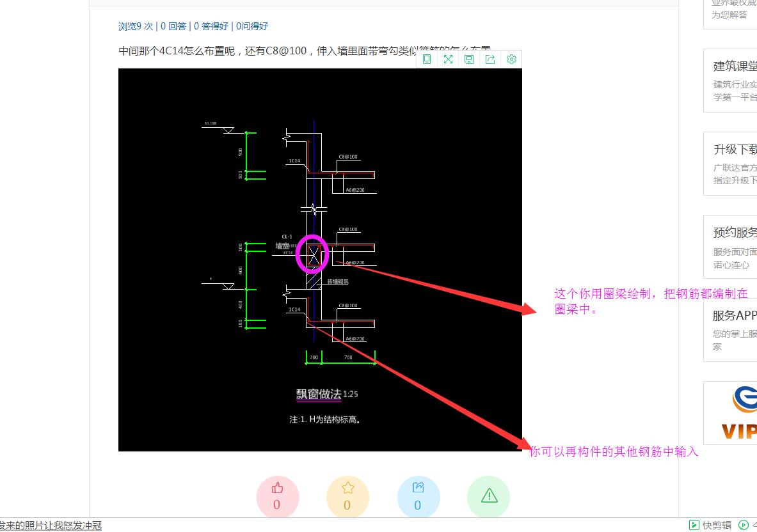Click the blue share button below the image
This screenshot has width=757, height=532.
pos(418,496)
